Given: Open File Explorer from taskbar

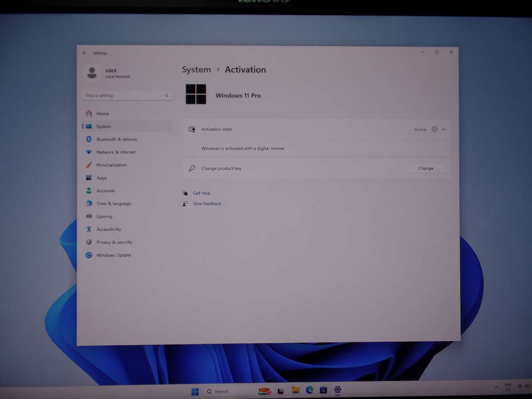Looking at the screenshot, I should 295,390.
